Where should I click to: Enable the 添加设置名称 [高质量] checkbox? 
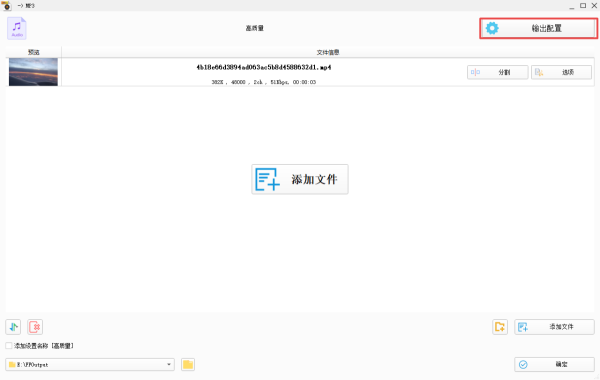tap(9, 346)
